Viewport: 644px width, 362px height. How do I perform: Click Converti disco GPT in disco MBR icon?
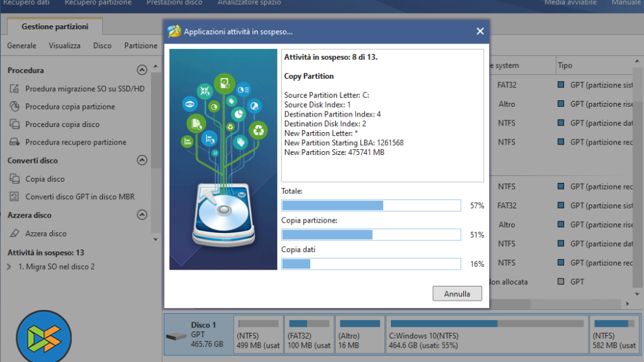14,197
